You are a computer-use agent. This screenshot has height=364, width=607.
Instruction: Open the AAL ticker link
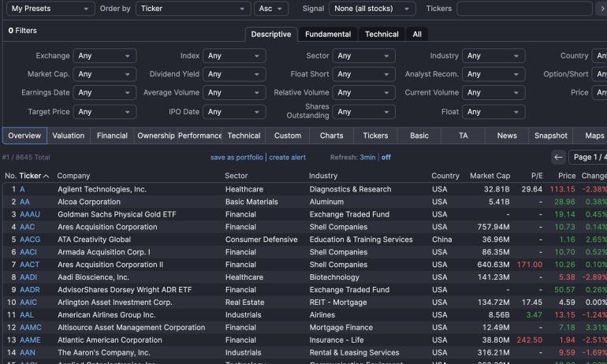click(x=27, y=315)
